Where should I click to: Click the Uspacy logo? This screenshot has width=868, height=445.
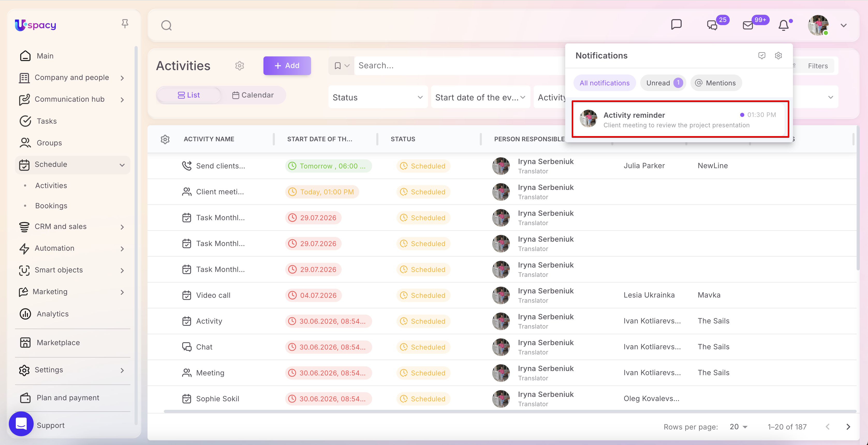(35, 25)
